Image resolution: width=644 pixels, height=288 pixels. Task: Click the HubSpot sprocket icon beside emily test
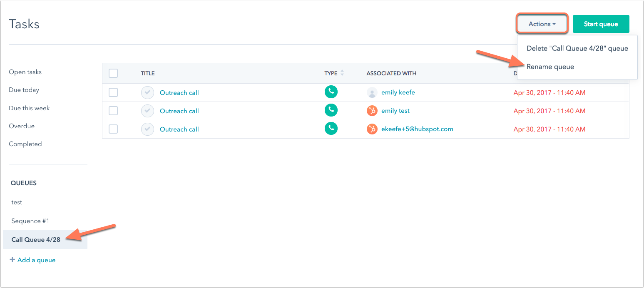[x=372, y=111]
